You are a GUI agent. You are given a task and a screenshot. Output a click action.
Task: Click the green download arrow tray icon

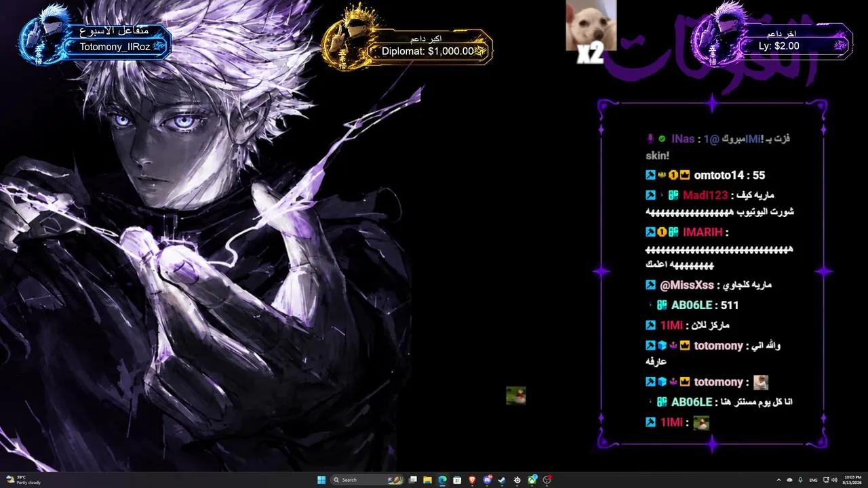click(801, 480)
